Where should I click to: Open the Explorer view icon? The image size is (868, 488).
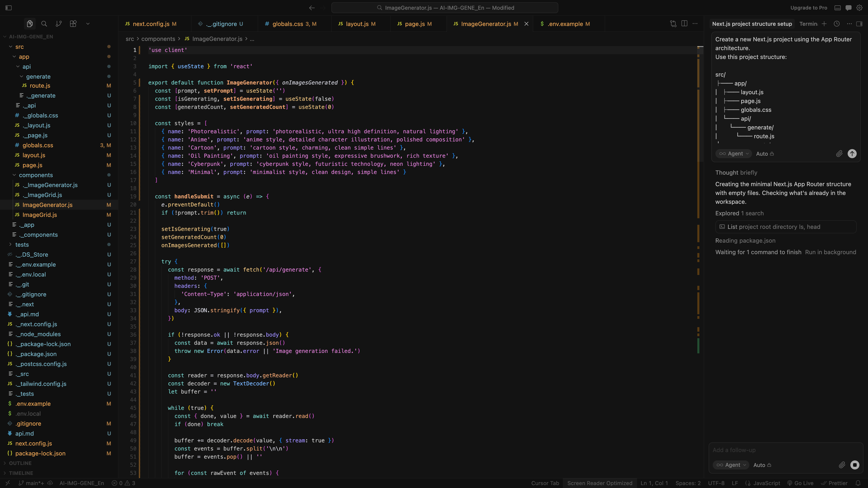[x=30, y=23]
